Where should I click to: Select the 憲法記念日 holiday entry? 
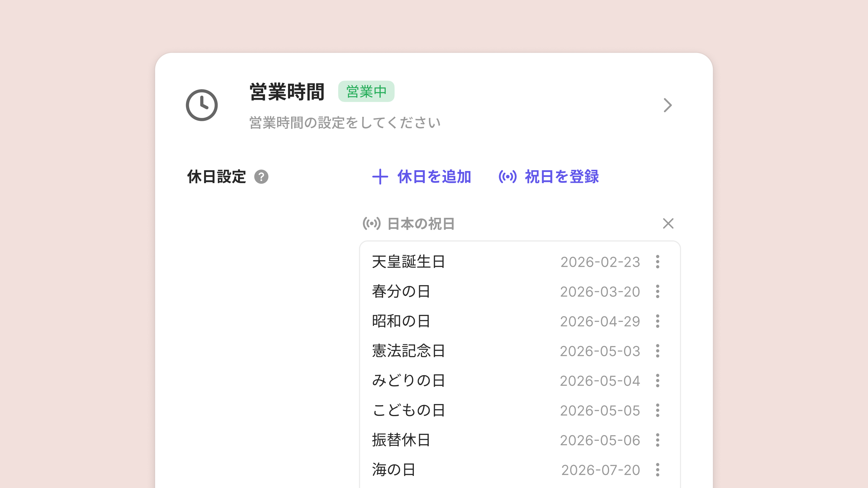pos(408,351)
